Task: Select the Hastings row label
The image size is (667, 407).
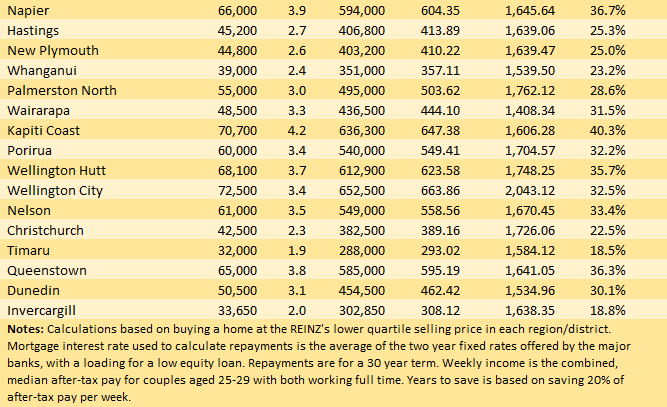Action: (x=32, y=31)
